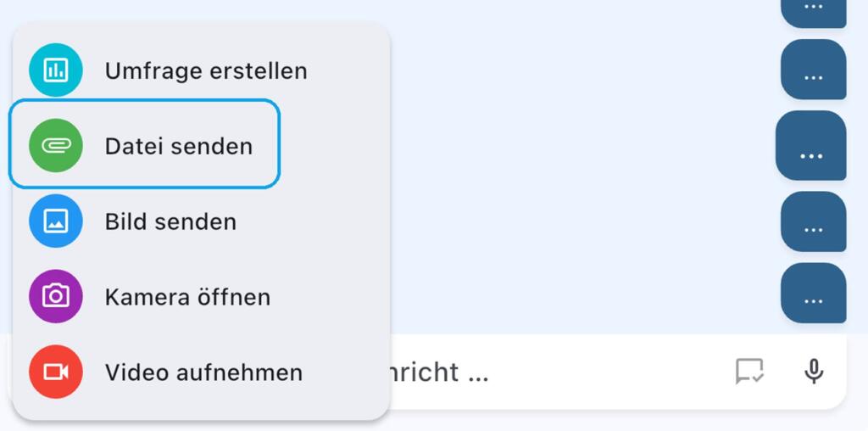
Task: Click the partially cut-off message bubble at top
Action: pyautogui.click(x=813, y=13)
